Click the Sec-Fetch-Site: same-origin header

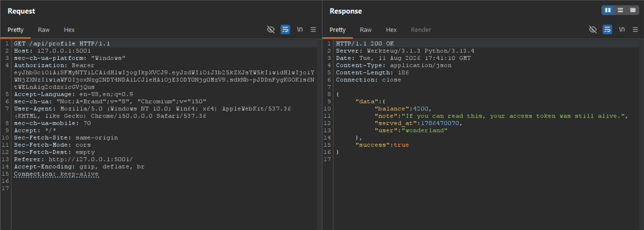66,138
